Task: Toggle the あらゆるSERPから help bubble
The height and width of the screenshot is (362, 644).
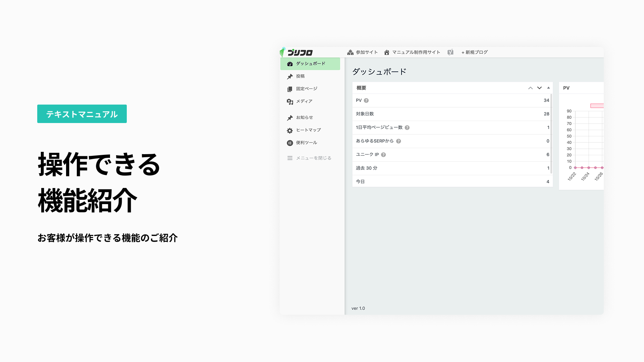Action: tap(398, 141)
